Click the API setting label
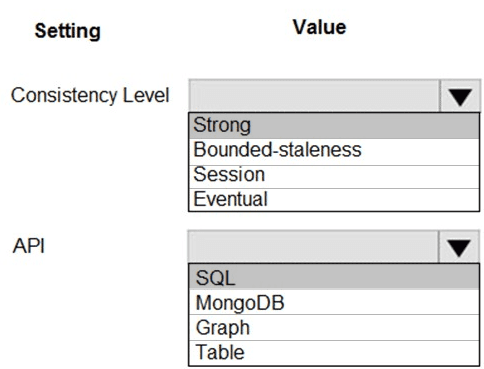 click(29, 246)
